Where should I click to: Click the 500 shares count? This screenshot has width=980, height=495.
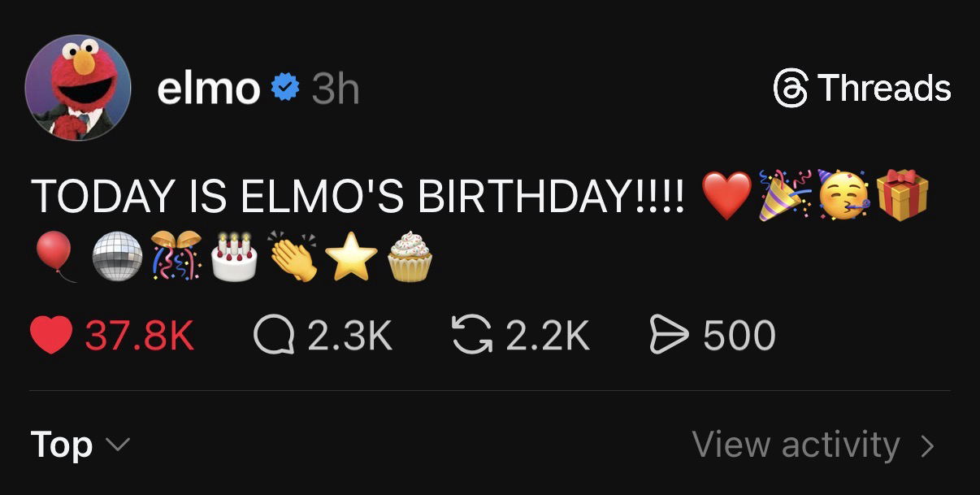(x=739, y=337)
